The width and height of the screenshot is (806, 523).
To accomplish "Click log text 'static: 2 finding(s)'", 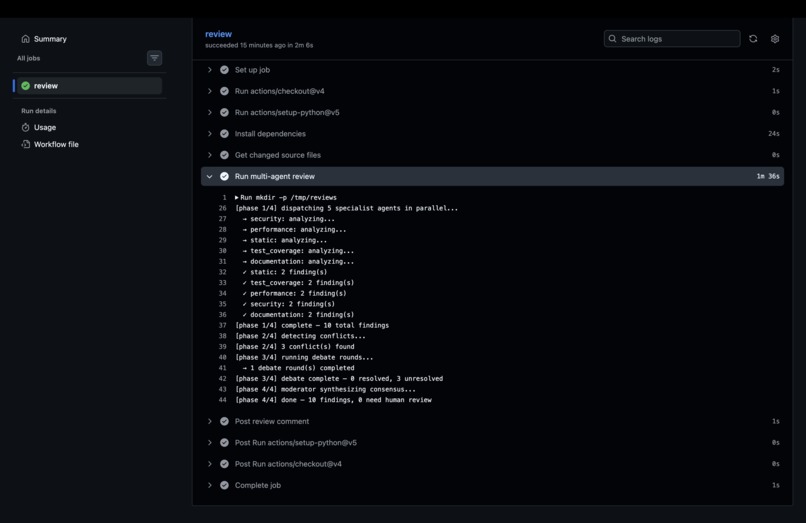I will tap(288, 272).
